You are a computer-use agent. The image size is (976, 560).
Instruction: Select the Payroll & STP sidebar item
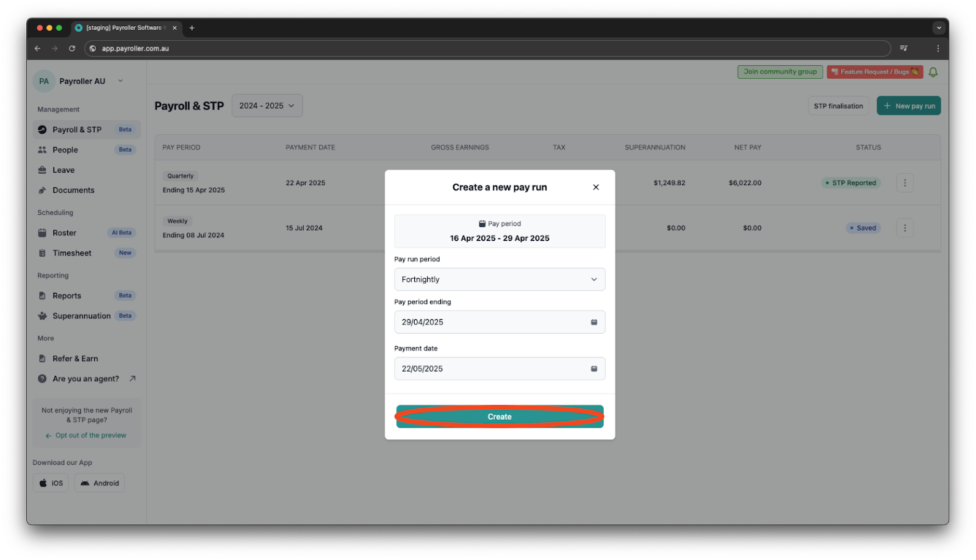[x=77, y=129]
